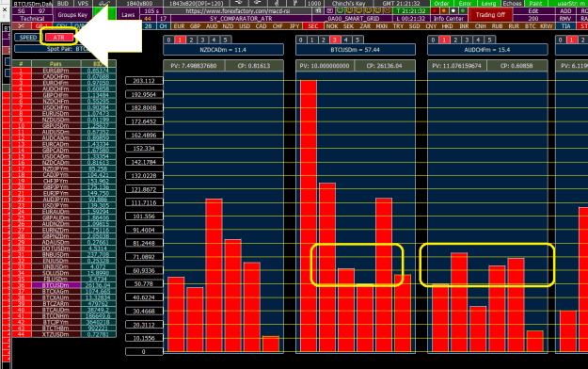Viewport: 588px width, 369px height.
Task: Select the AUD currency filter
Action: (212, 26)
